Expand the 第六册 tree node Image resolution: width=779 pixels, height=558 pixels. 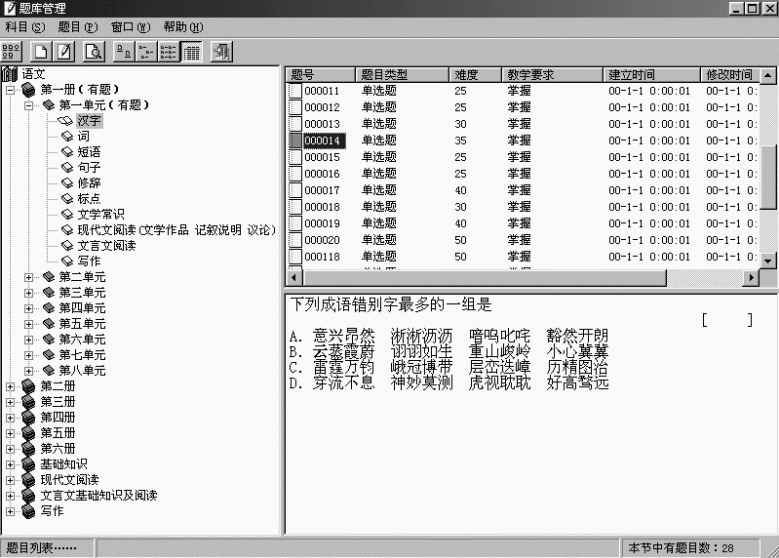coord(10,449)
